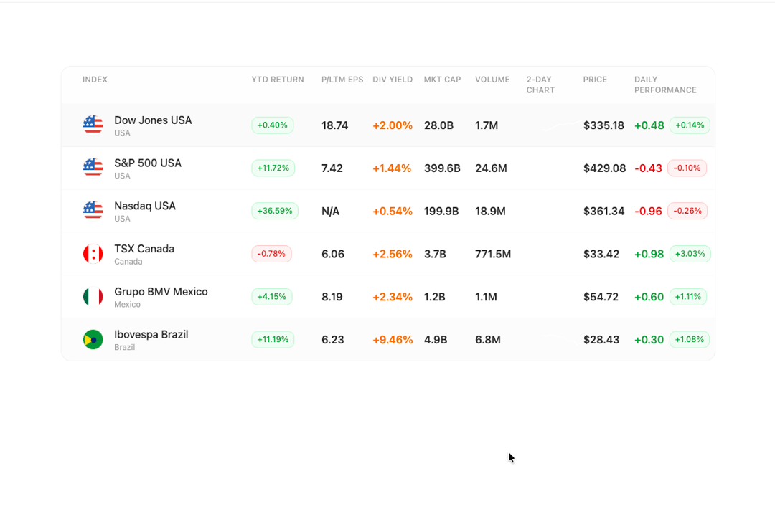Click the 28.0B market cap value

(439, 125)
